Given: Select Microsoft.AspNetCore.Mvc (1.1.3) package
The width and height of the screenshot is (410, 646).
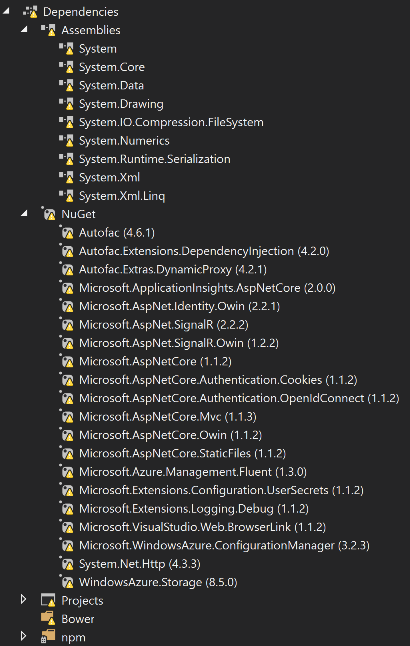Looking at the screenshot, I should tap(168, 417).
